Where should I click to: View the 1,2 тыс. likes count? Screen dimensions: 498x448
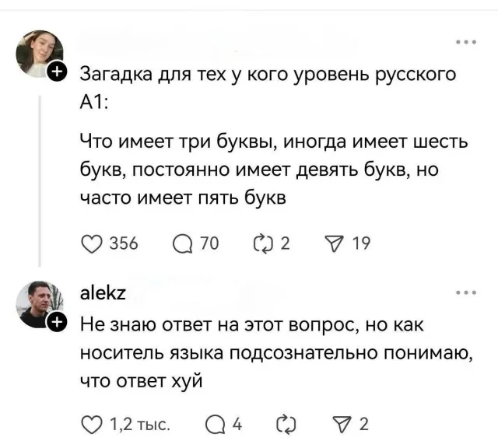pyautogui.click(x=141, y=423)
